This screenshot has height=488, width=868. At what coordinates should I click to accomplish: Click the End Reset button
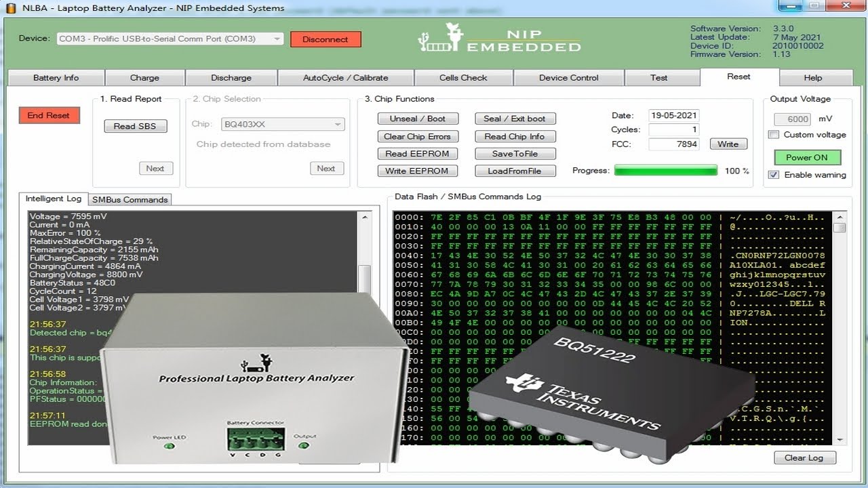click(x=49, y=115)
